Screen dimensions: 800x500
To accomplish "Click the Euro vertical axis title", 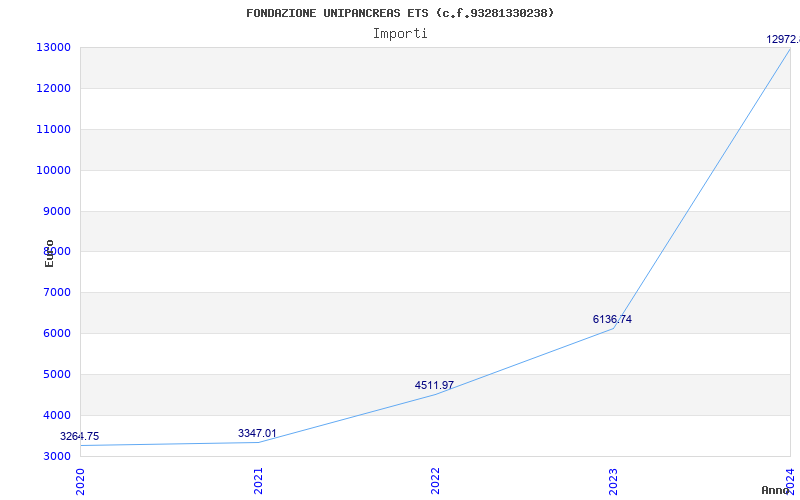I will point(49,253).
